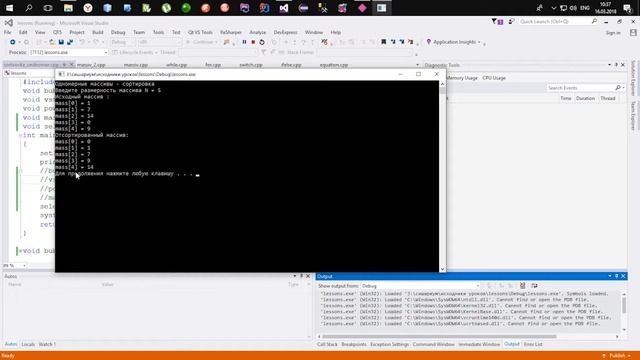
Task: Open the File menu
Action: [7, 32]
